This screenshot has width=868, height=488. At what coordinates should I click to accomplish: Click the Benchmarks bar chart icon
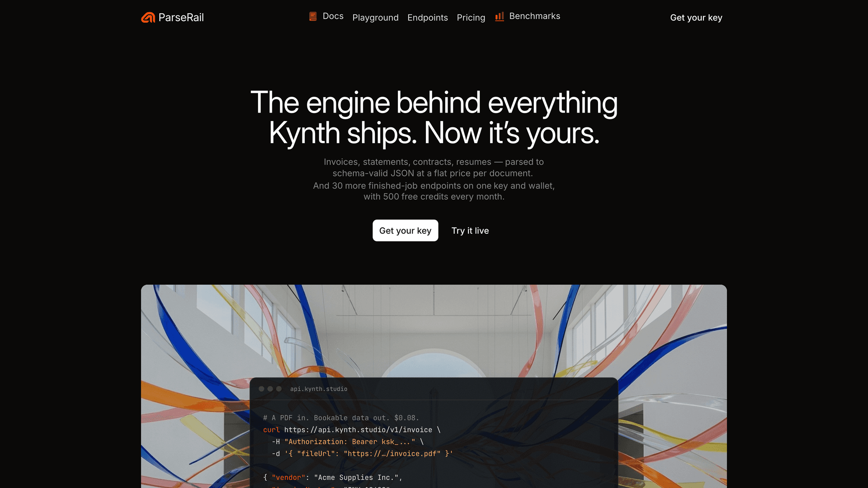tap(500, 16)
